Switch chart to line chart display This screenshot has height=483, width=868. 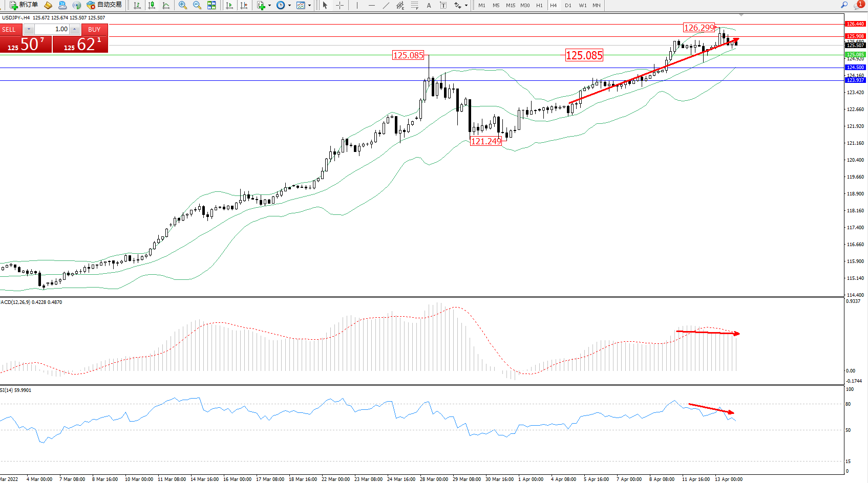tap(166, 5)
